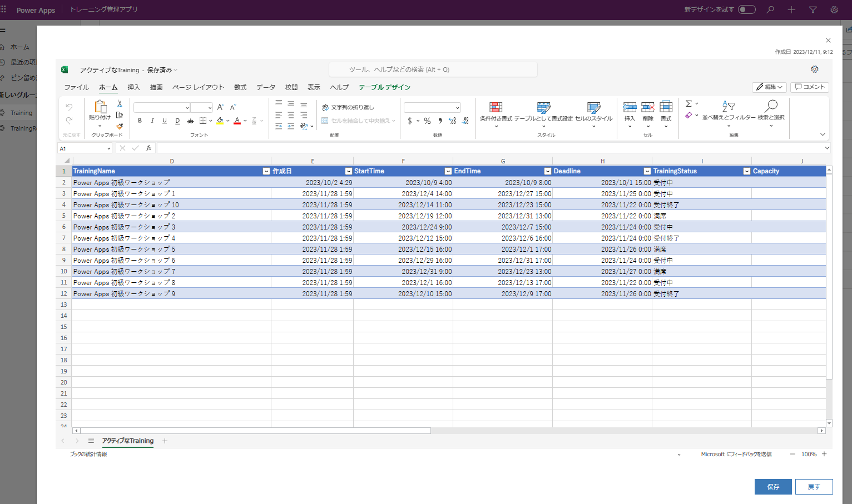Image resolution: width=852 pixels, height=504 pixels.
Task: Open the ファイル menu tab
Action: 76,87
